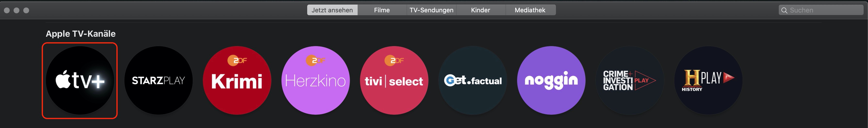Open the Mediathek tab
Viewport: 868px width, 128px height.
(530, 10)
